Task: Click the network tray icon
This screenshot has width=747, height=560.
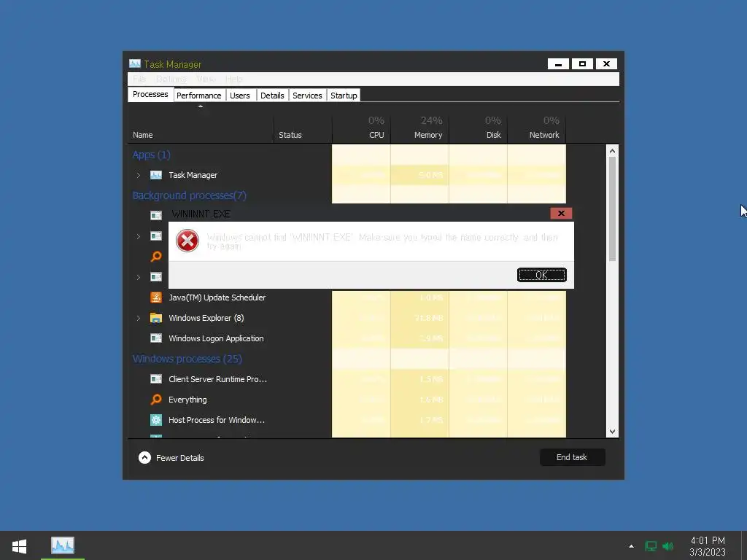Action: click(x=650, y=546)
